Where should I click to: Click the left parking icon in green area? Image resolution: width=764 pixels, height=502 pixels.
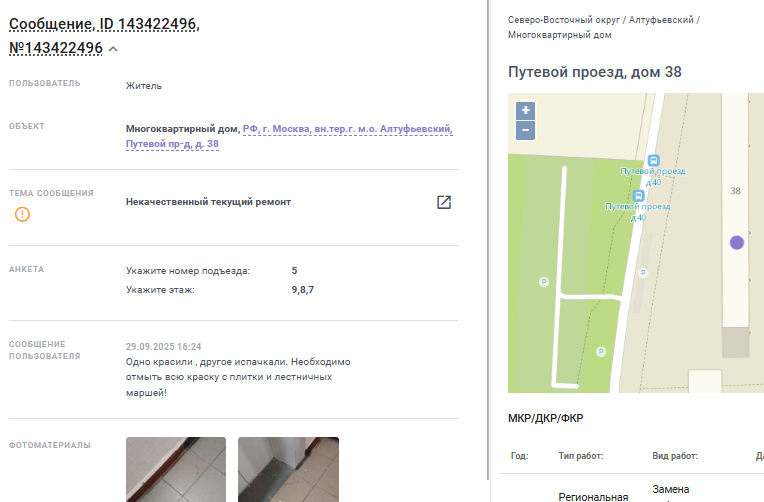click(544, 282)
